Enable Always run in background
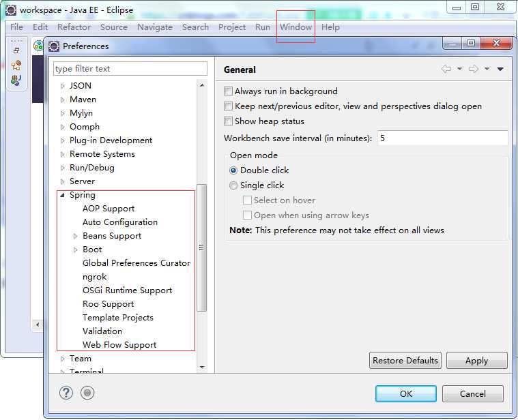 pos(228,91)
